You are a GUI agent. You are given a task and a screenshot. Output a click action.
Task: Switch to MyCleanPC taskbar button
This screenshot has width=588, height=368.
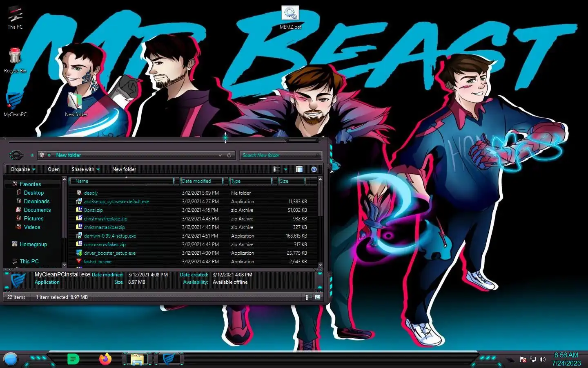(168, 359)
